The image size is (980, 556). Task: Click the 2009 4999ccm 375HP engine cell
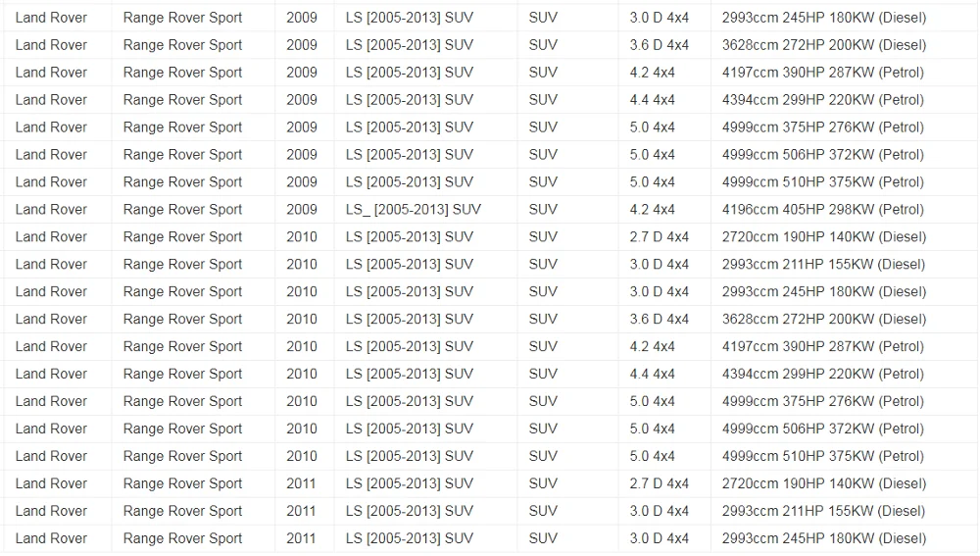point(822,126)
